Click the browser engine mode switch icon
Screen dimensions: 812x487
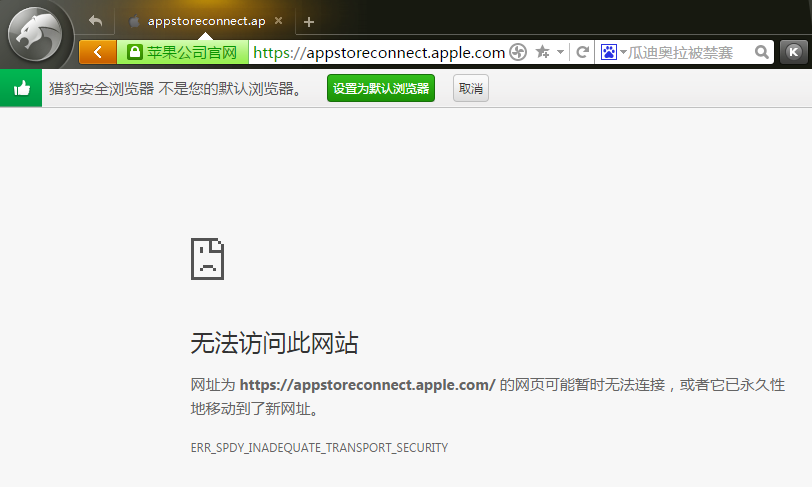click(518, 52)
